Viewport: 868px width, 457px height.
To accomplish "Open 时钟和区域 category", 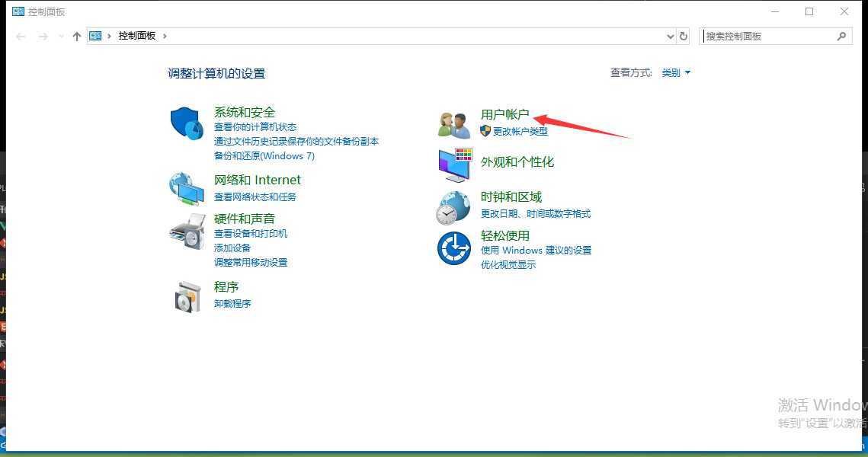I will [x=511, y=197].
